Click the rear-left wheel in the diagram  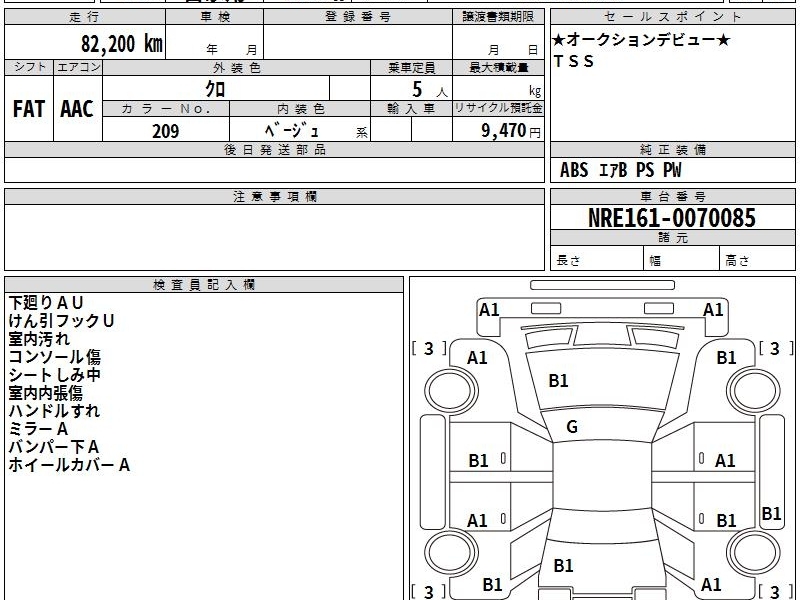pos(451,552)
